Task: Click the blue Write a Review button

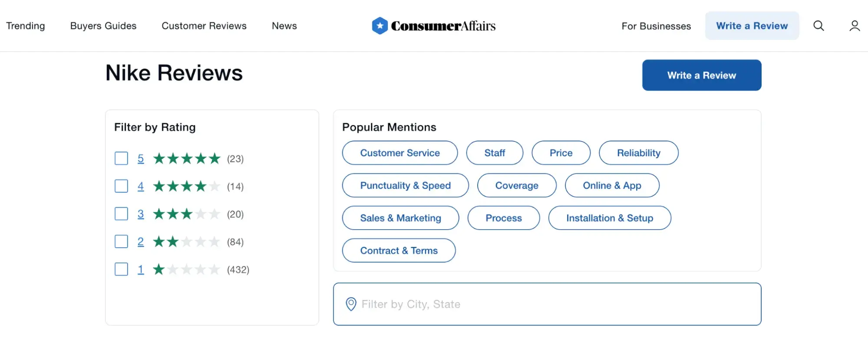Action: (x=701, y=75)
